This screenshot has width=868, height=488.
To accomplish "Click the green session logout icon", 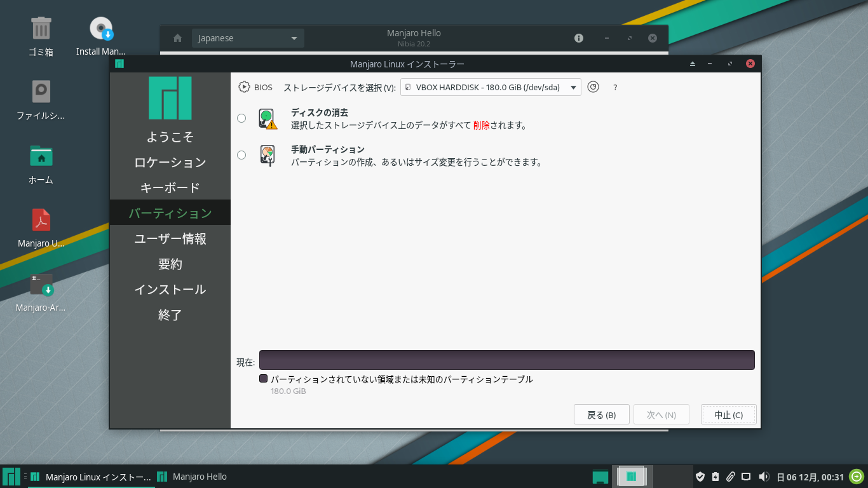I will click(857, 477).
